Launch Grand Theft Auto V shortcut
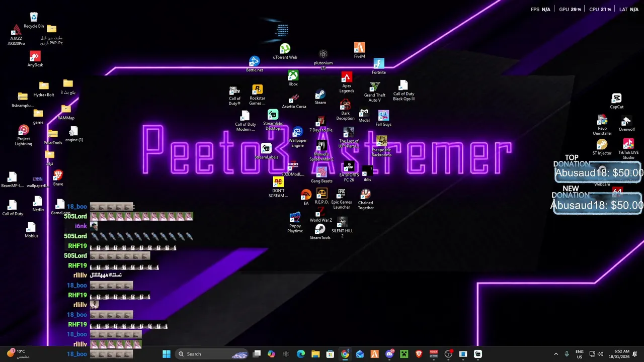Screen dimensions: 644x362 (x=375, y=92)
